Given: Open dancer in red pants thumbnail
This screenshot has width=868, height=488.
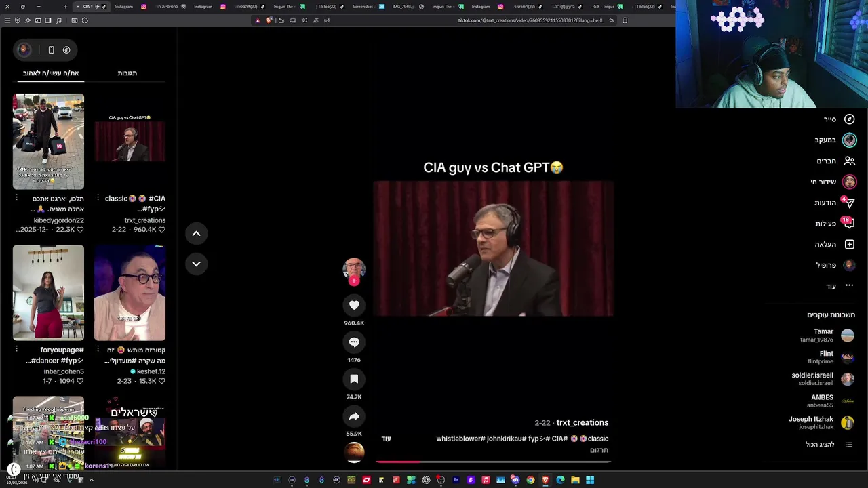Looking at the screenshot, I should (48, 292).
